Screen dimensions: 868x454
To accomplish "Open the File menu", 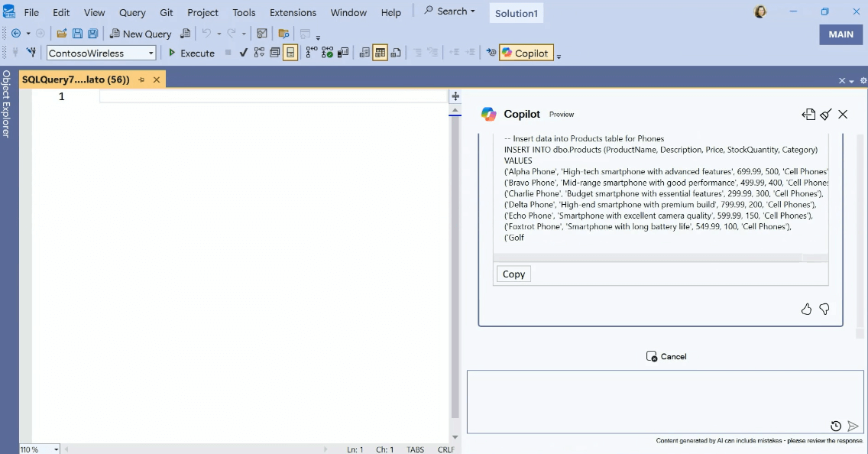I will coord(31,12).
